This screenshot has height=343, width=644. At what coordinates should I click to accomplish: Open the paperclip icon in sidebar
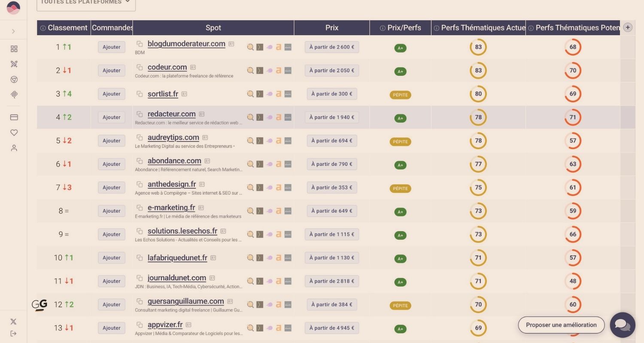(x=14, y=95)
